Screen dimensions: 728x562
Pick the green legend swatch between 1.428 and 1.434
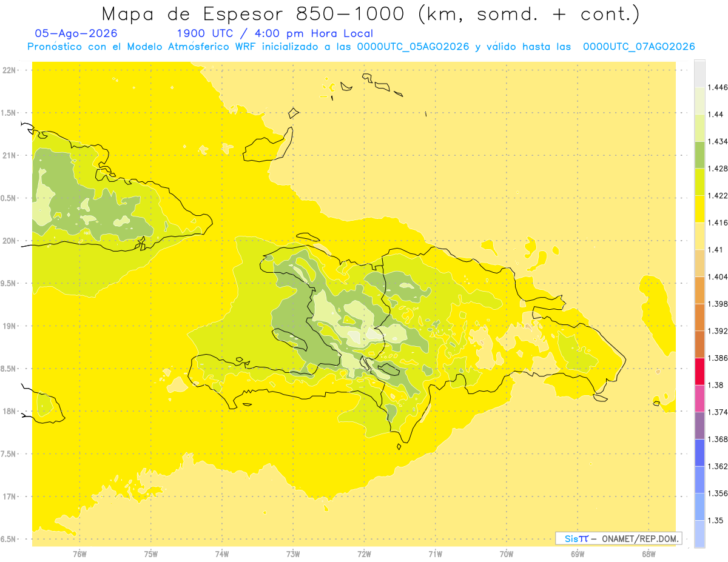(699, 155)
